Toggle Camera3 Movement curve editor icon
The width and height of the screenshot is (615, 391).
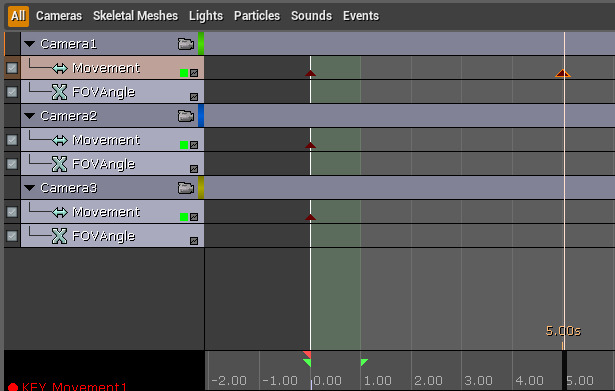194,217
